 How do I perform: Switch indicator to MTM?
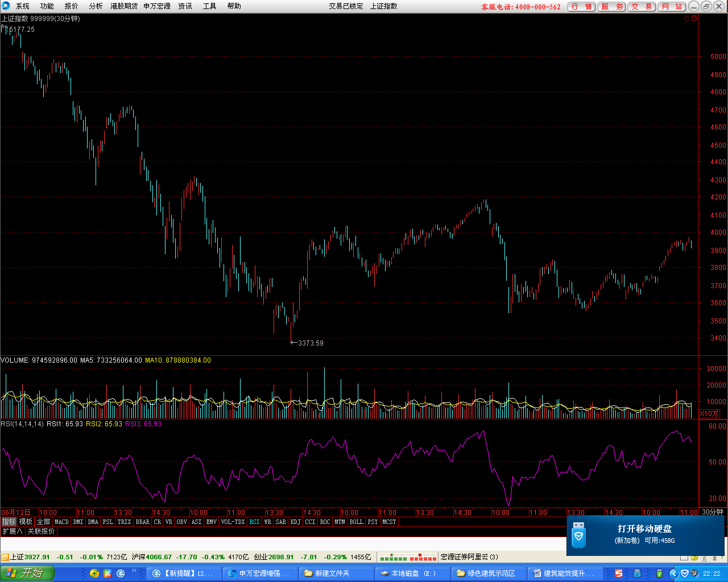[x=340, y=522]
